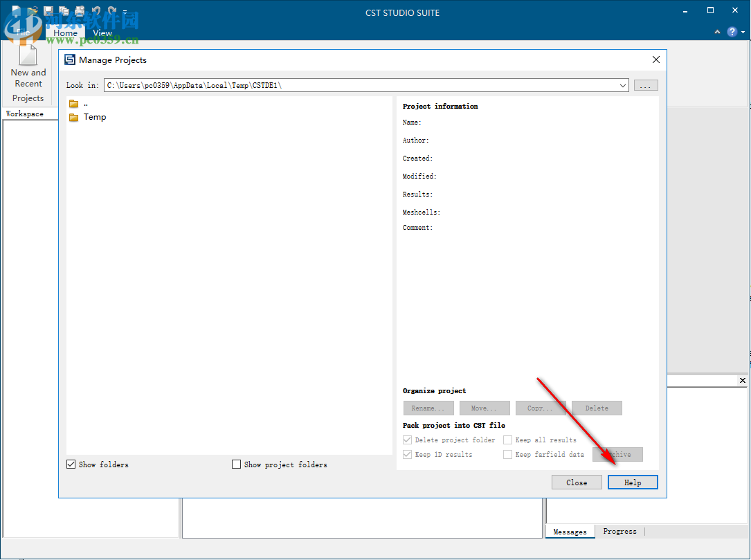Enable the Keep all results checkbox
The height and width of the screenshot is (560, 751).
pyautogui.click(x=508, y=440)
